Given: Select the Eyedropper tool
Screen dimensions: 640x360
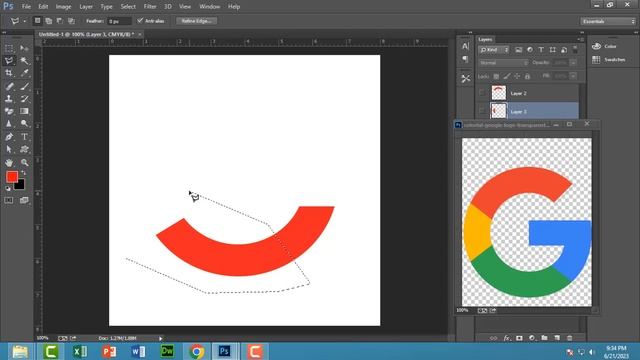Looking at the screenshot, I should click(24, 73).
